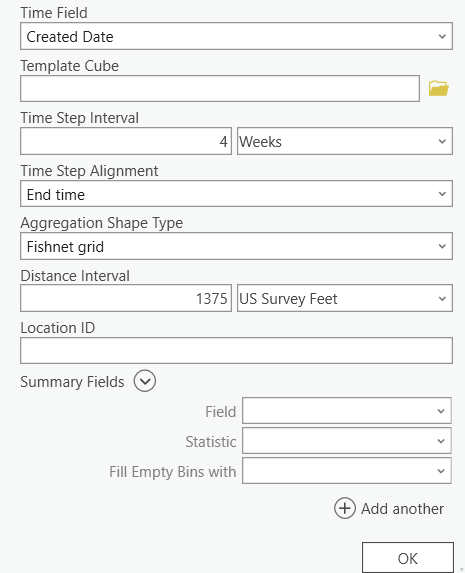The width and height of the screenshot is (465, 573).
Task: Open the Time Step Alignment dropdown
Action: (x=236, y=194)
